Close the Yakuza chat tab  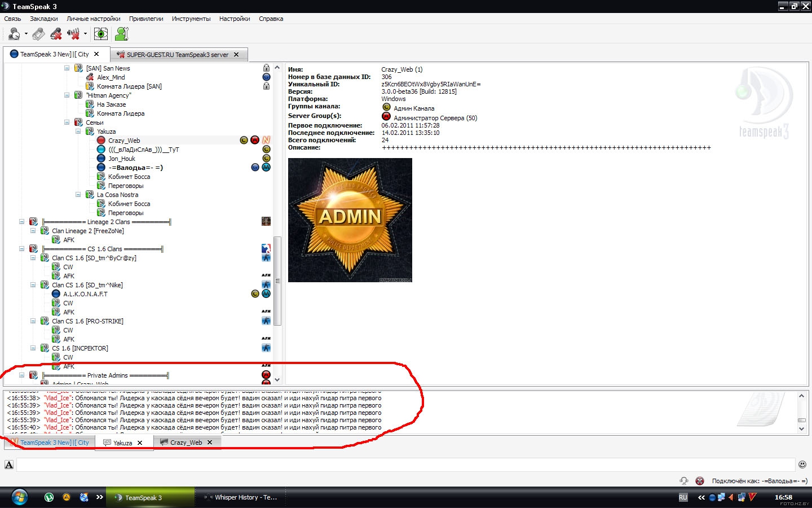[140, 443]
